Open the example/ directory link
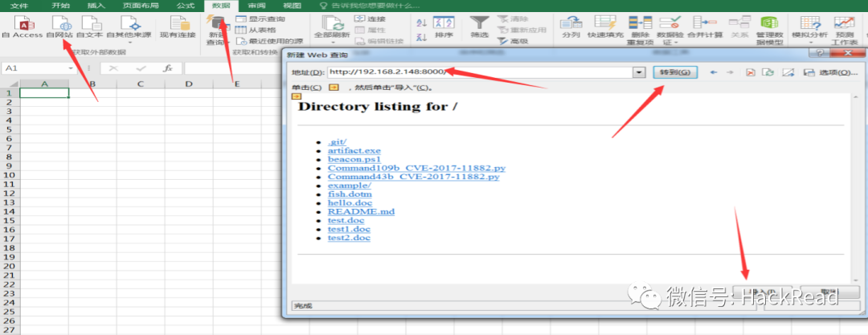This screenshot has height=335, width=868. (x=350, y=186)
